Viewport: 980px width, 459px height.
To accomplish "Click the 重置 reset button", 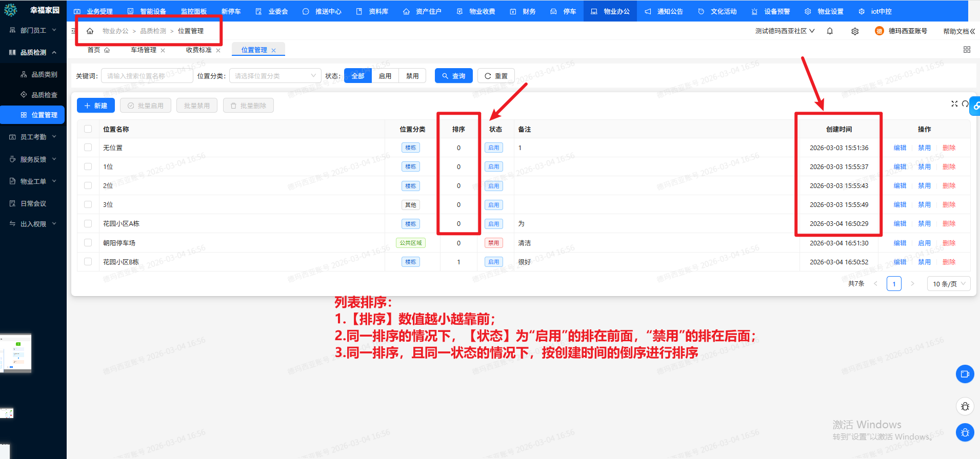I will click(496, 76).
